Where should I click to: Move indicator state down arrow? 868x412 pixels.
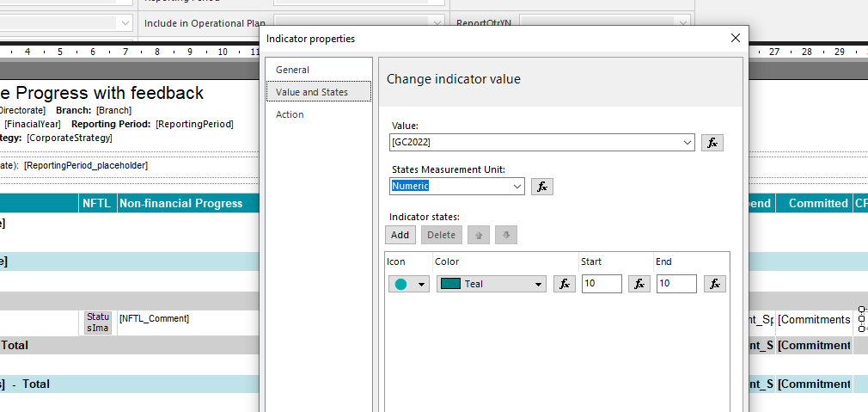(x=506, y=235)
